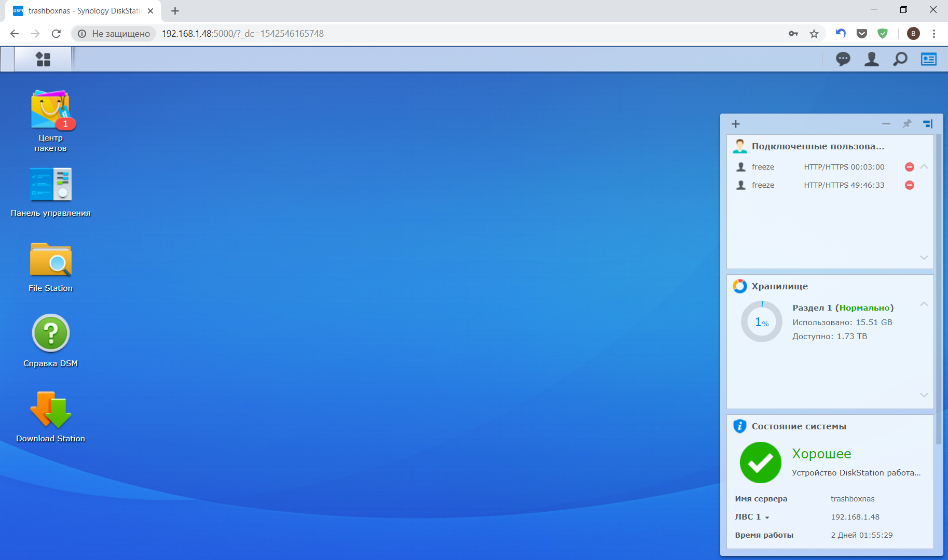Click the trashboxnas server name value
948x560 pixels.
853,499
